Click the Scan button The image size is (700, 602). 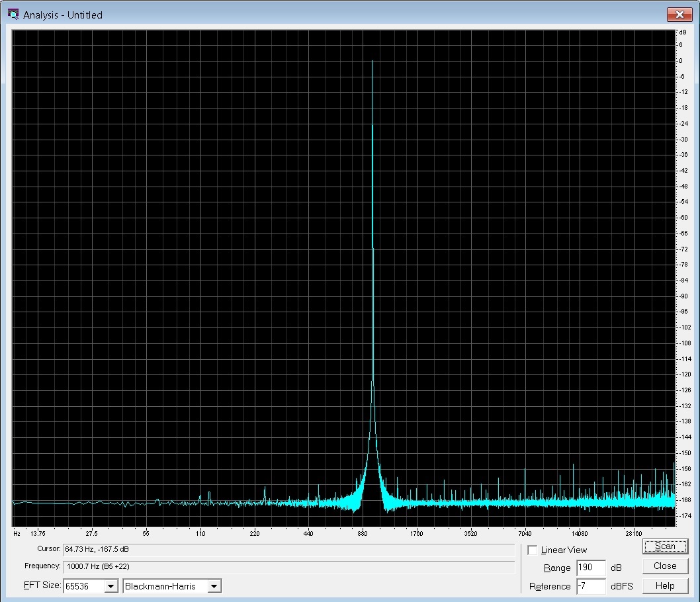665,546
